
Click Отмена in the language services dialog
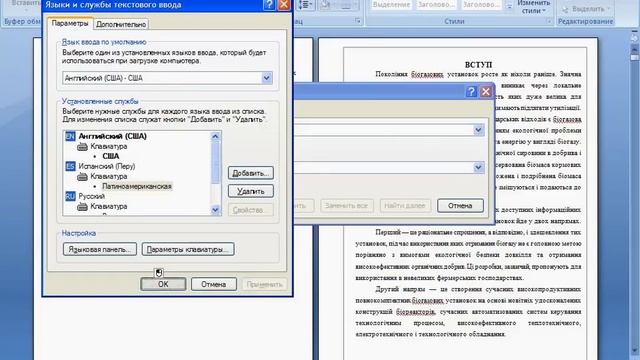pyautogui.click(x=213, y=284)
